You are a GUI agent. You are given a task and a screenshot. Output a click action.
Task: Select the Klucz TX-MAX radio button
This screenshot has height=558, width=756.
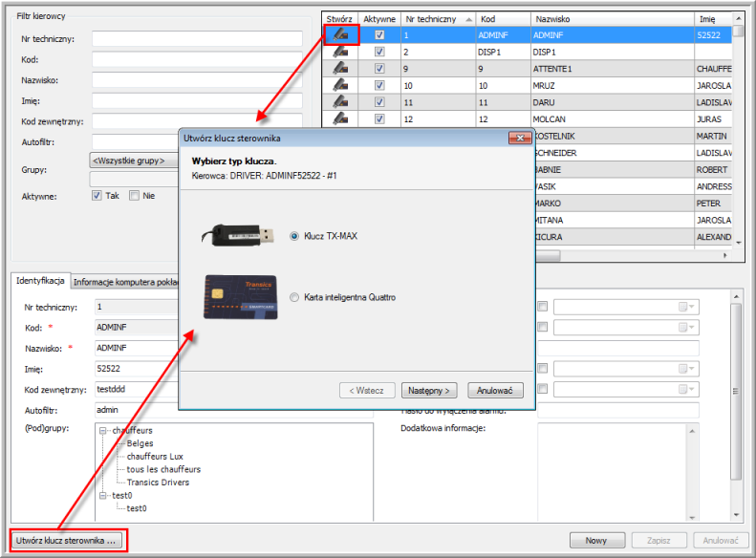(x=294, y=235)
